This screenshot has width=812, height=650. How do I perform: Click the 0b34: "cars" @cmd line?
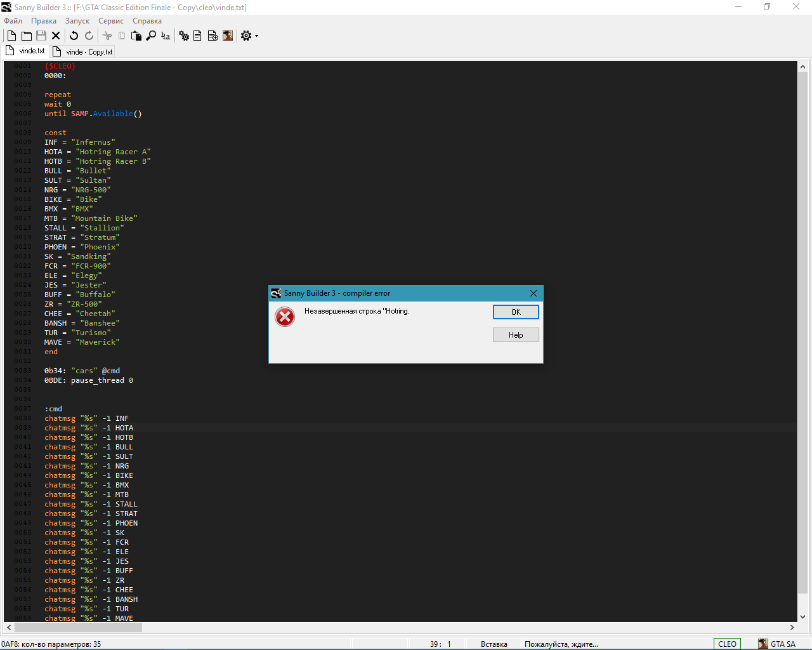click(82, 371)
